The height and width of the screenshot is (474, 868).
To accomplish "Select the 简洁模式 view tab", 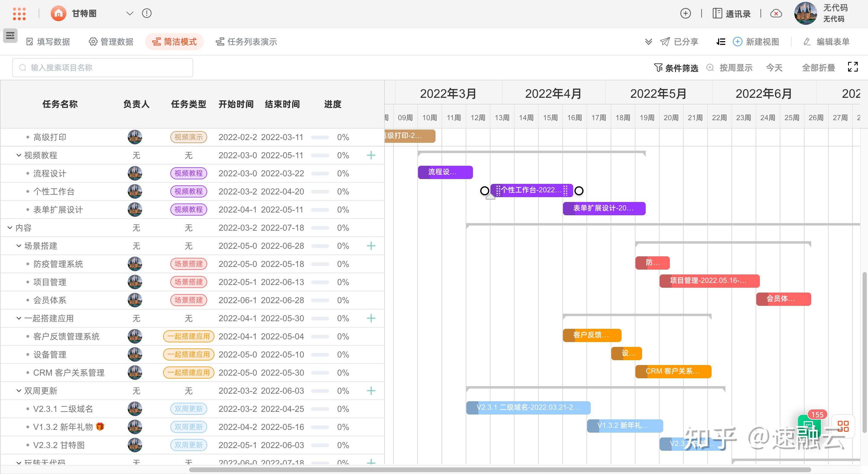I will tap(174, 42).
